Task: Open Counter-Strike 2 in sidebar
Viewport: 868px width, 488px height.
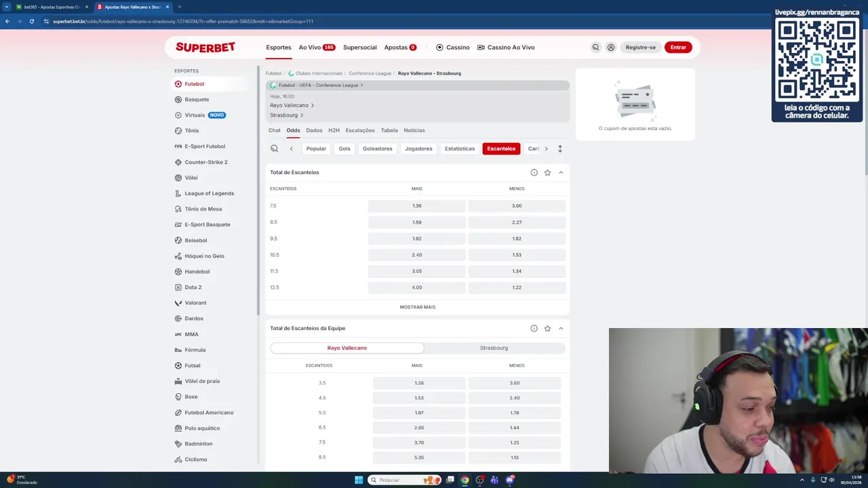Action: (x=206, y=162)
